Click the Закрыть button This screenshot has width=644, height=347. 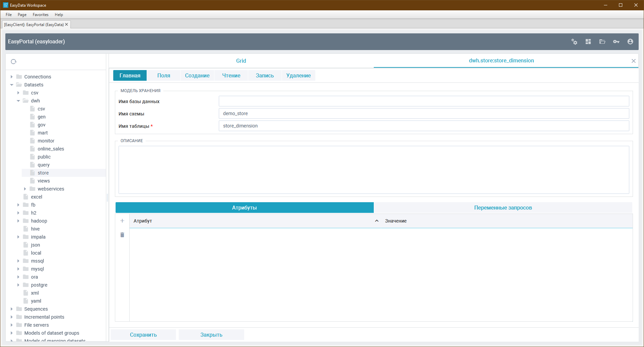pyautogui.click(x=211, y=335)
